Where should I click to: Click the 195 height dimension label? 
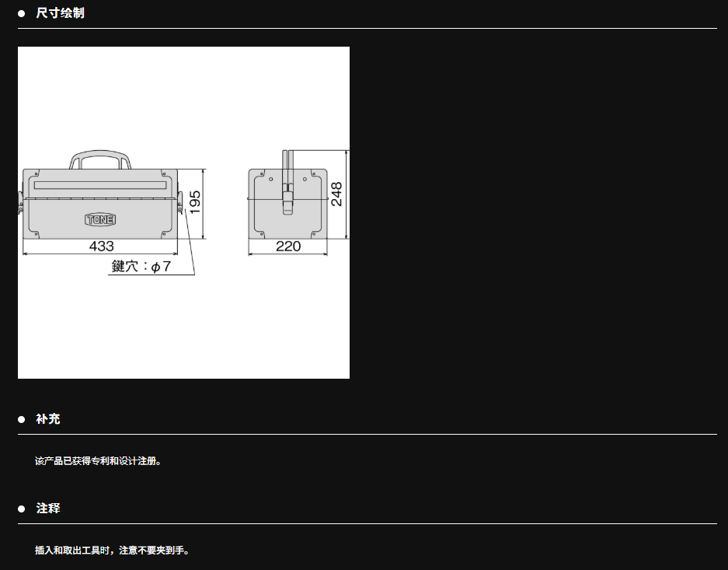(x=196, y=202)
